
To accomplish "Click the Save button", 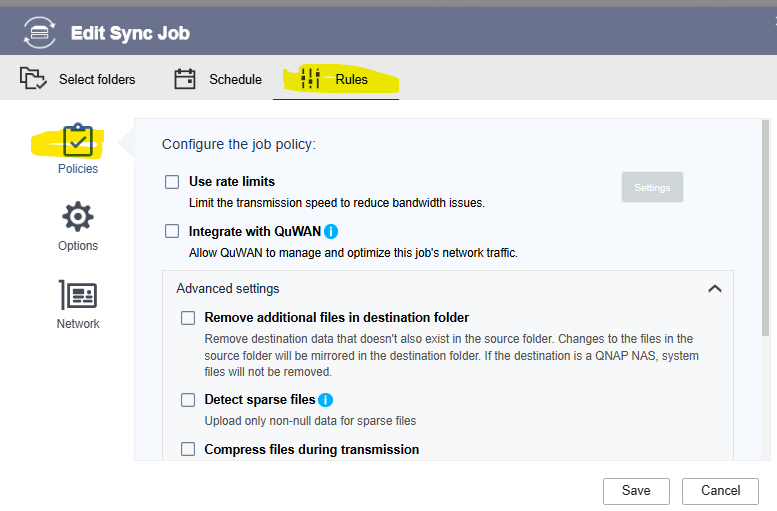I will (635, 491).
